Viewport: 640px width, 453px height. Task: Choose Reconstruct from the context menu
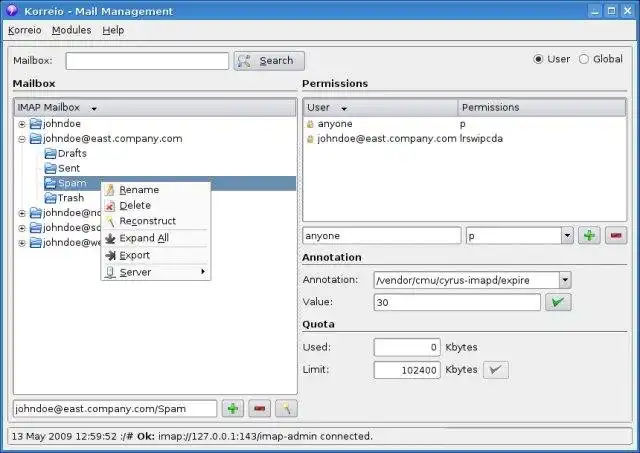(156, 221)
